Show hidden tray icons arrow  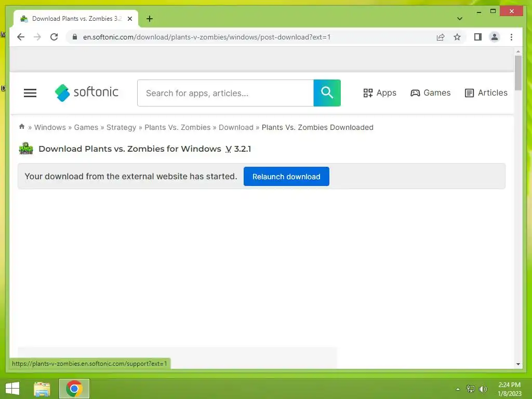[458, 389]
